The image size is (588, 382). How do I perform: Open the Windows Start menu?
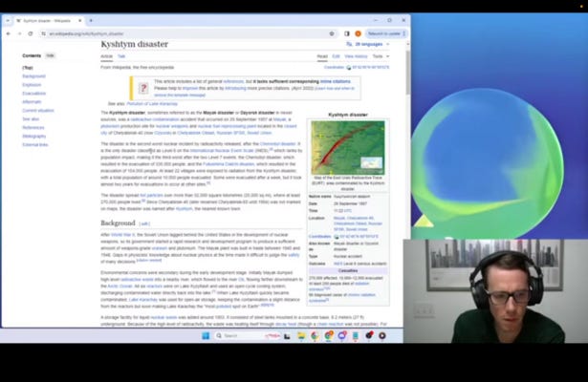(x=206, y=335)
